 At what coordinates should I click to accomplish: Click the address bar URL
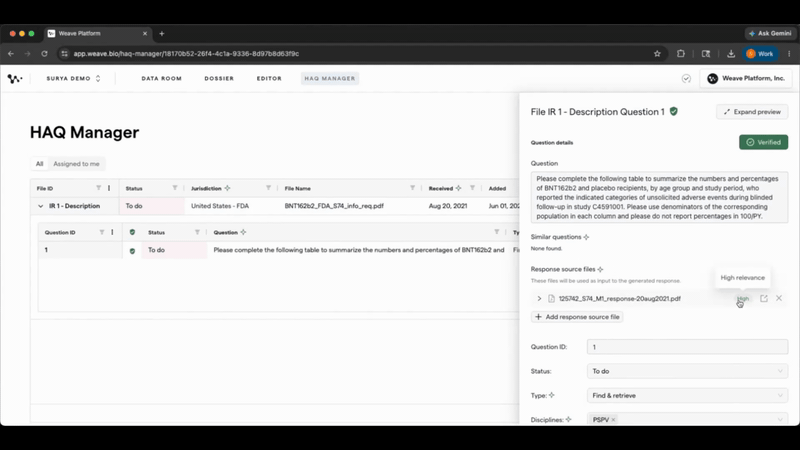tap(186, 54)
